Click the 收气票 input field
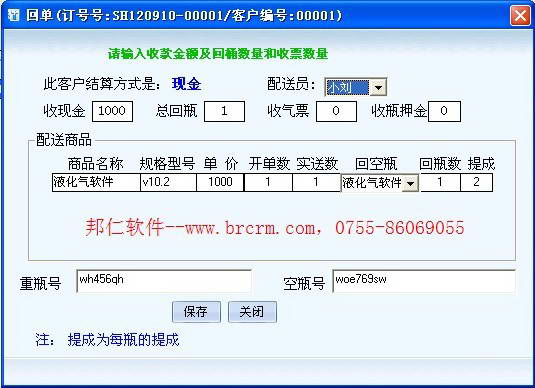The image size is (535, 388). pyautogui.click(x=336, y=111)
